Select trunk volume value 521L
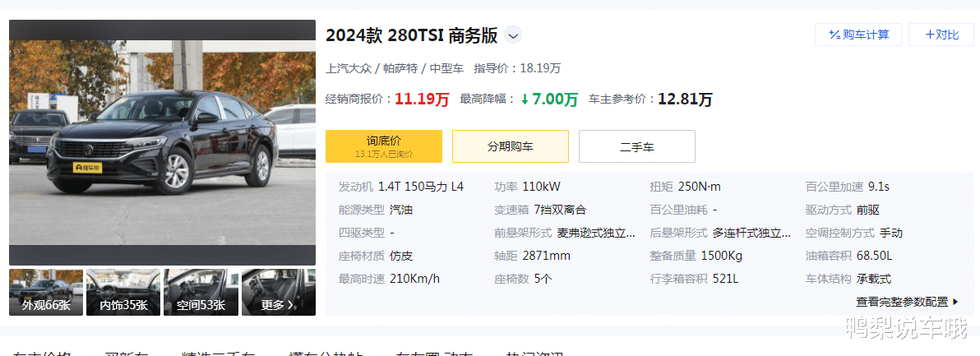This screenshot has width=980, height=356. click(726, 280)
